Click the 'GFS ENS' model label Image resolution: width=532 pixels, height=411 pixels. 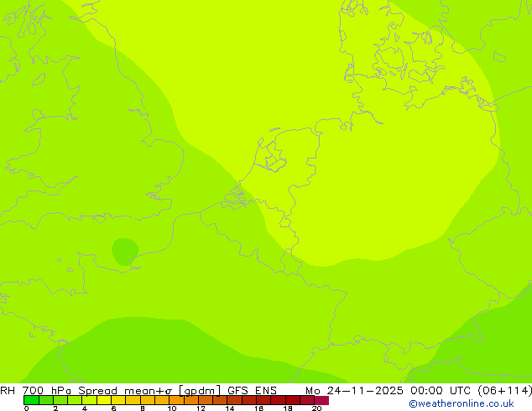point(252,390)
